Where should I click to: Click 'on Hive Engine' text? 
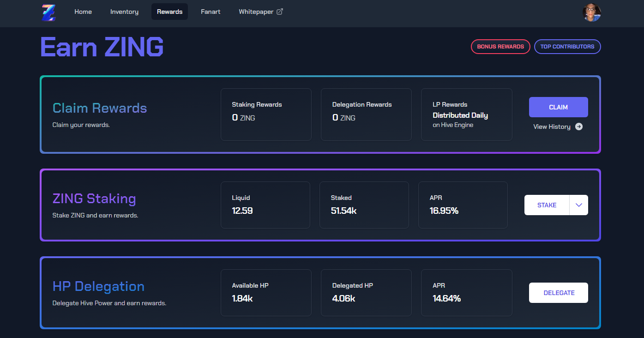453,125
